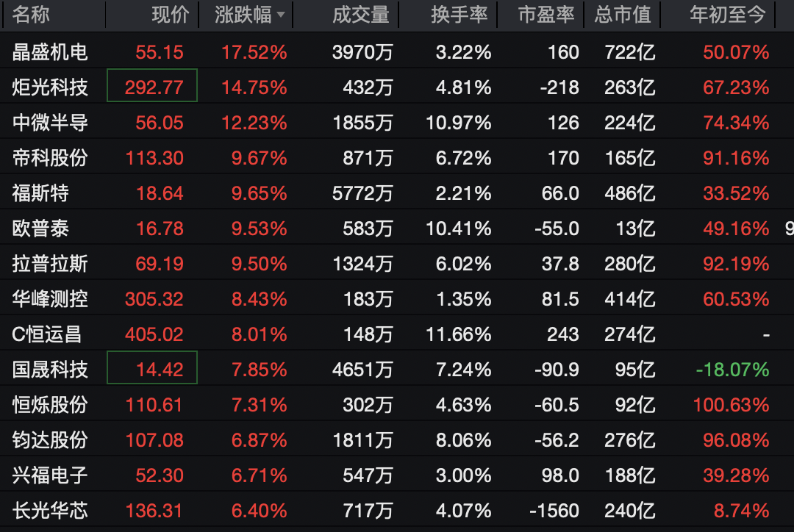Sort by the 名称 column header
Screen dimensions: 794x532
click(x=31, y=15)
